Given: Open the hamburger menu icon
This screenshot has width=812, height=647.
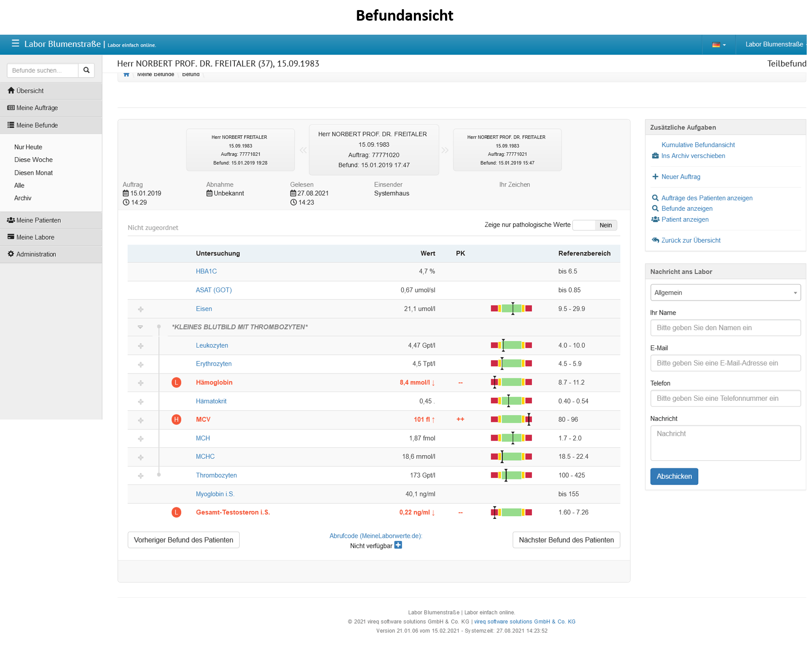Looking at the screenshot, I should (x=15, y=43).
